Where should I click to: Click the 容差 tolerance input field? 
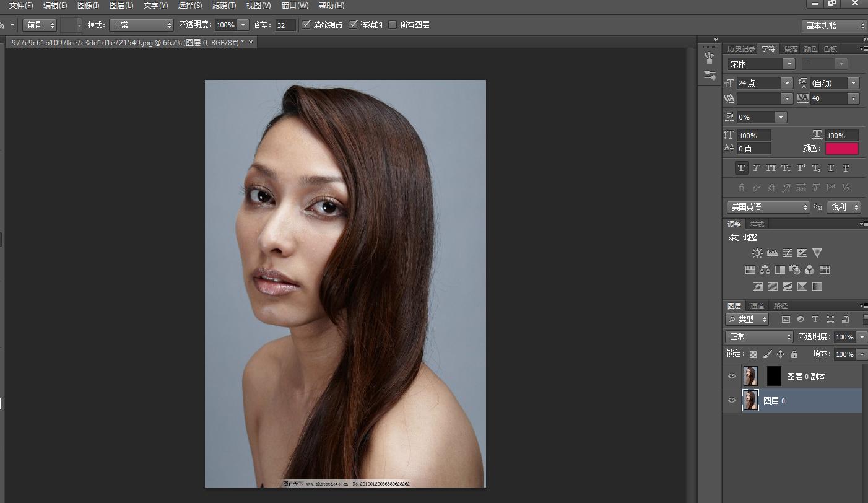(285, 25)
